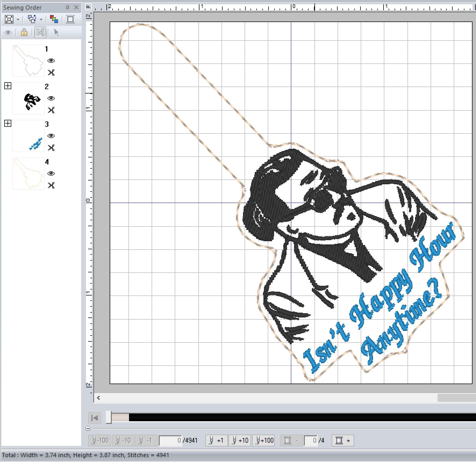Hide sewing order item 1 via eye
This screenshot has width=476, height=462.
[51, 61]
